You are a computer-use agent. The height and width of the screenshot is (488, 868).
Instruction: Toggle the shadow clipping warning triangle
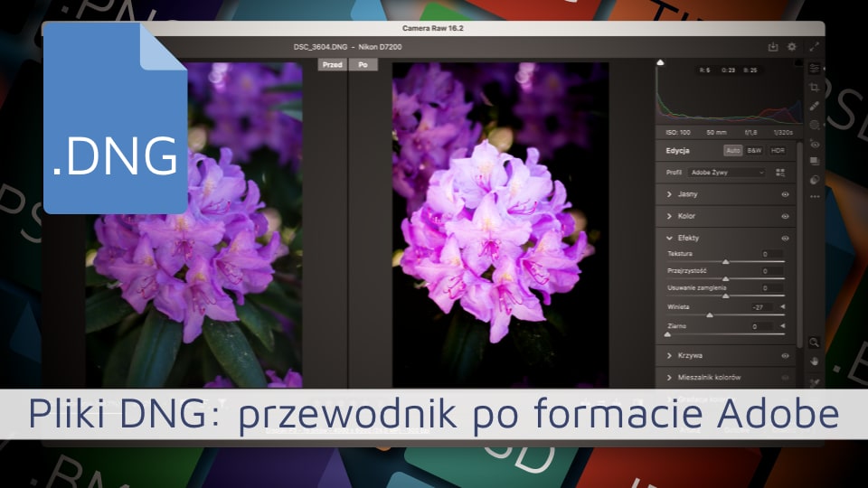coord(660,62)
